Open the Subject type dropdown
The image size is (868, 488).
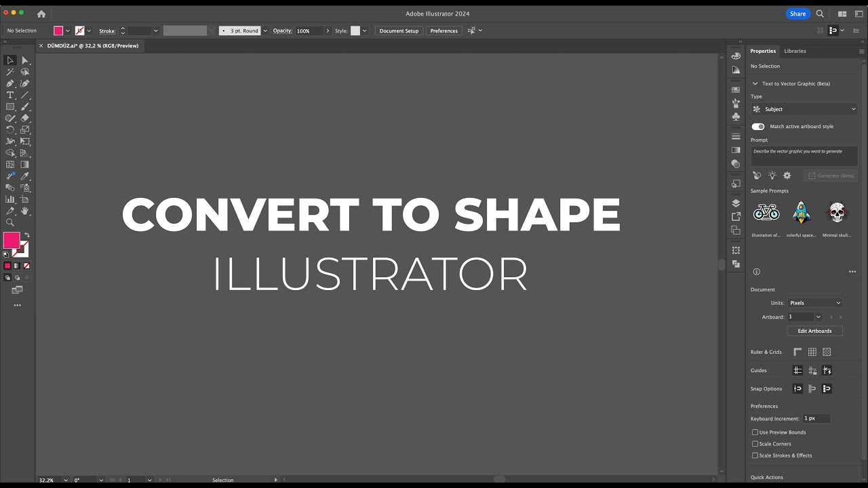pos(804,109)
